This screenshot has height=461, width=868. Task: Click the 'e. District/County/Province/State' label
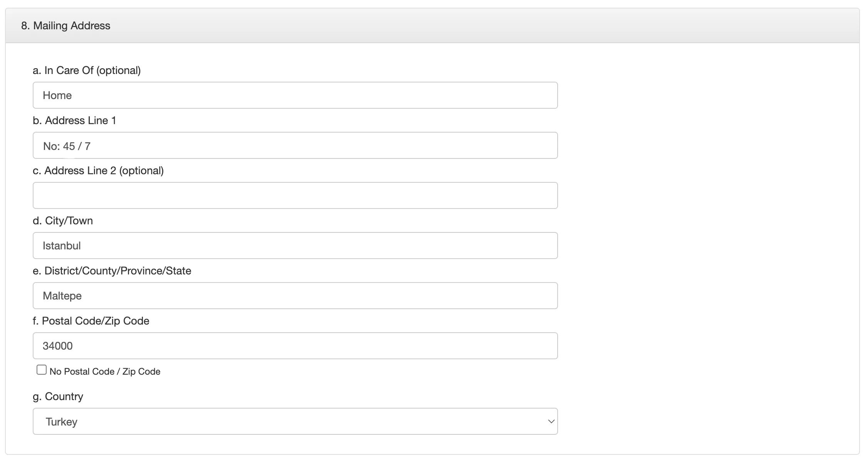[112, 271]
